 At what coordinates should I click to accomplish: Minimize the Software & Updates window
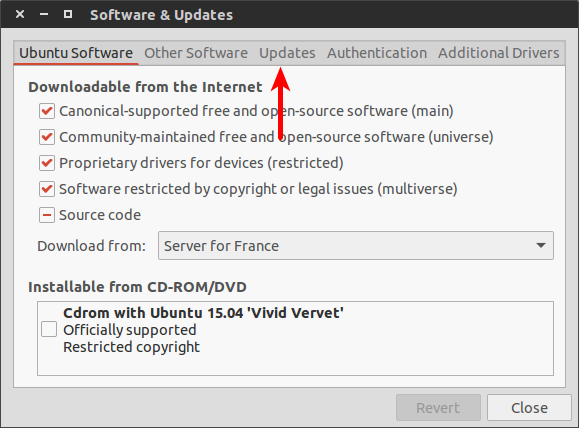[44, 14]
